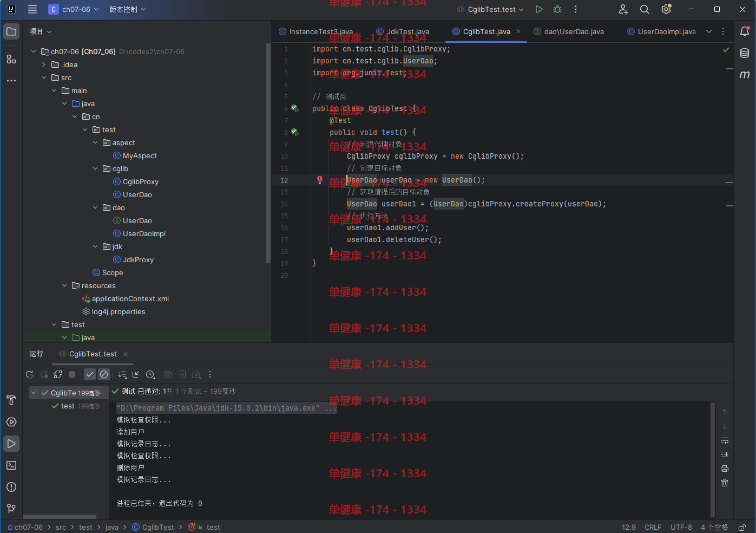Open the 版本控制 dropdown
This screenshot has width=756, height=533.
coord(128,9)
